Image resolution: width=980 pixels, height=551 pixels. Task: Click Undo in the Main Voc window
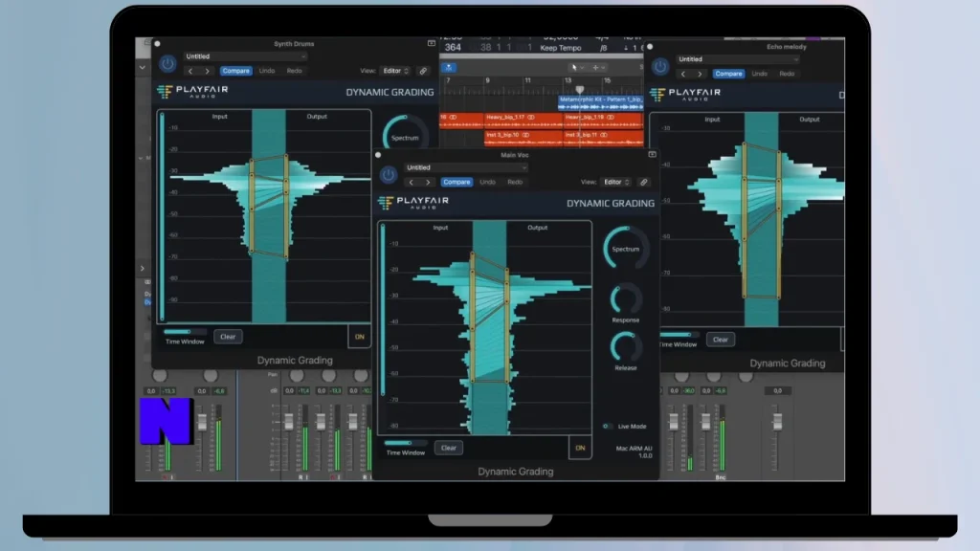pyautogui.click(x=487, y=182)
